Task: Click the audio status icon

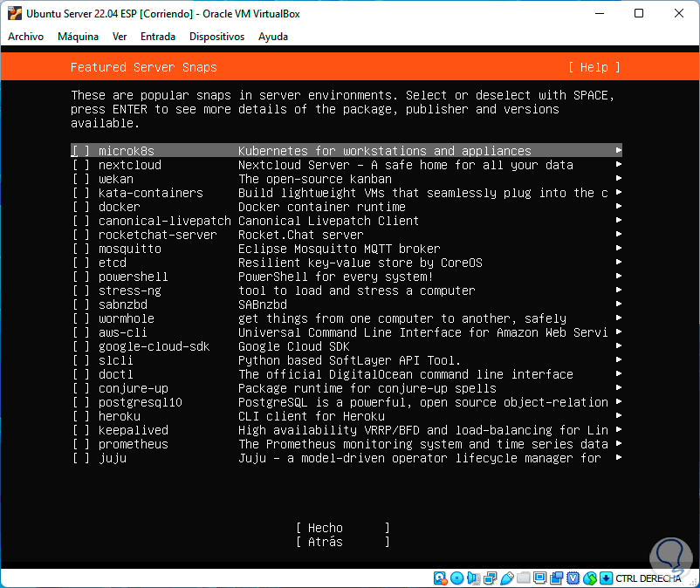Action: [x=473, y=578]
